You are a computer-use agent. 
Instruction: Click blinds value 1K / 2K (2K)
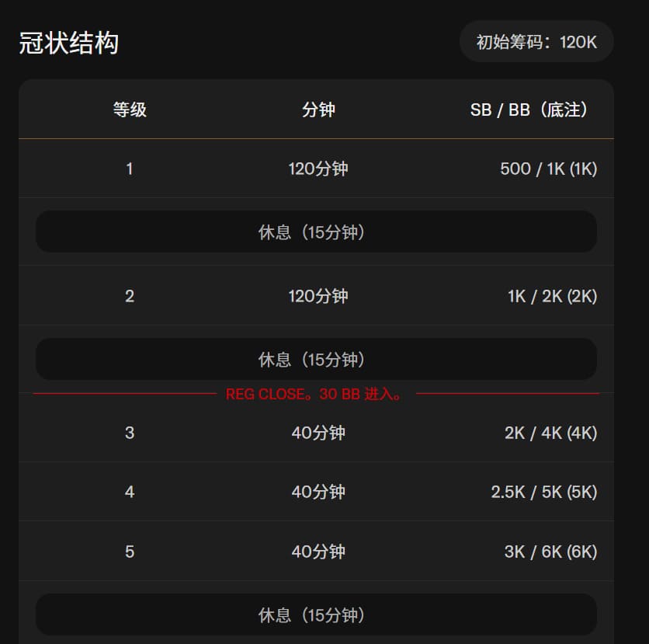(552, 296)
